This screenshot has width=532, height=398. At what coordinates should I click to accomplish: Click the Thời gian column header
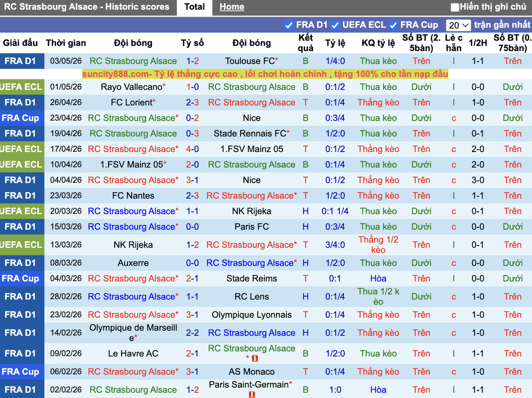coord(66,43)
